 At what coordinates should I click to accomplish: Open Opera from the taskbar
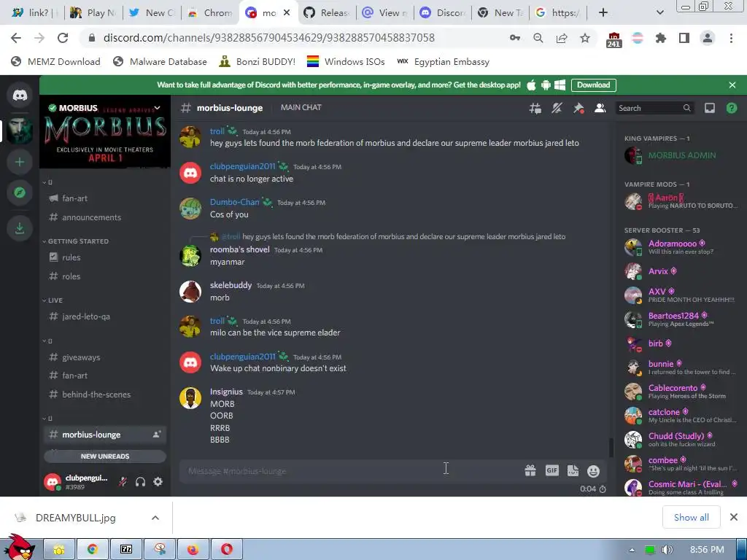[x=227, y=550]
